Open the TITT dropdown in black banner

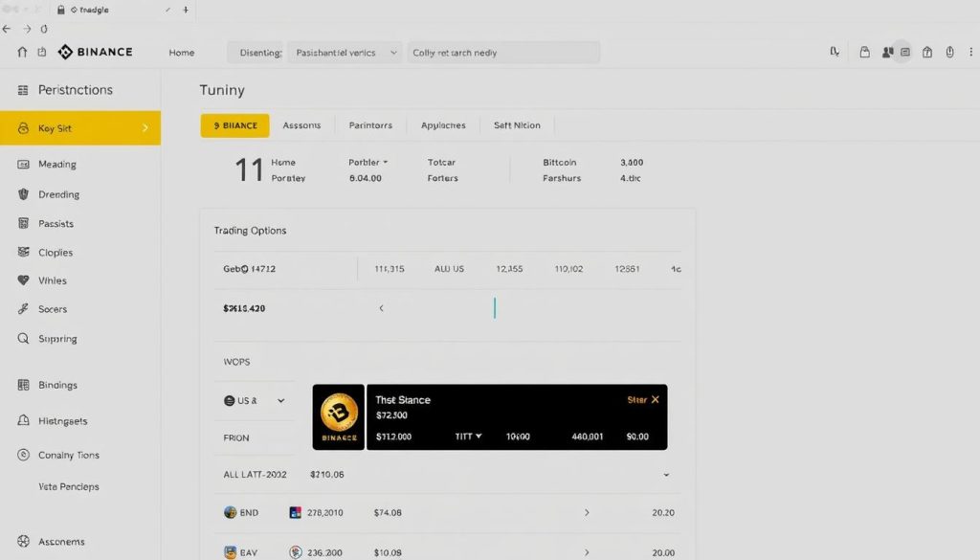[468, 437]
